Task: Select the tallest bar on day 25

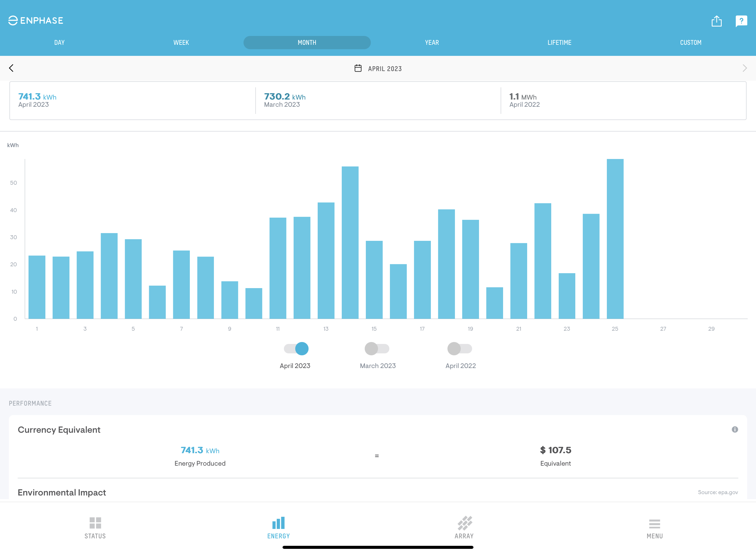Action: (x=615, y=239)
